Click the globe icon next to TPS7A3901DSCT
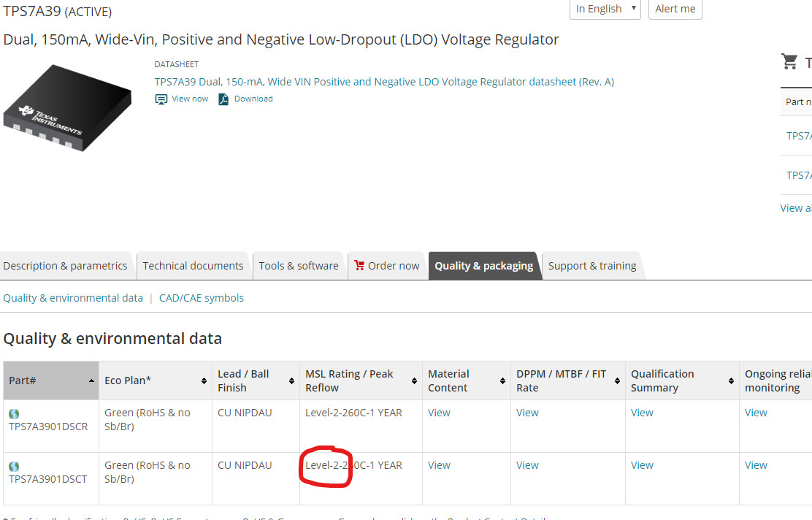Screen dimensions: 812x520 tap(14, 467)
